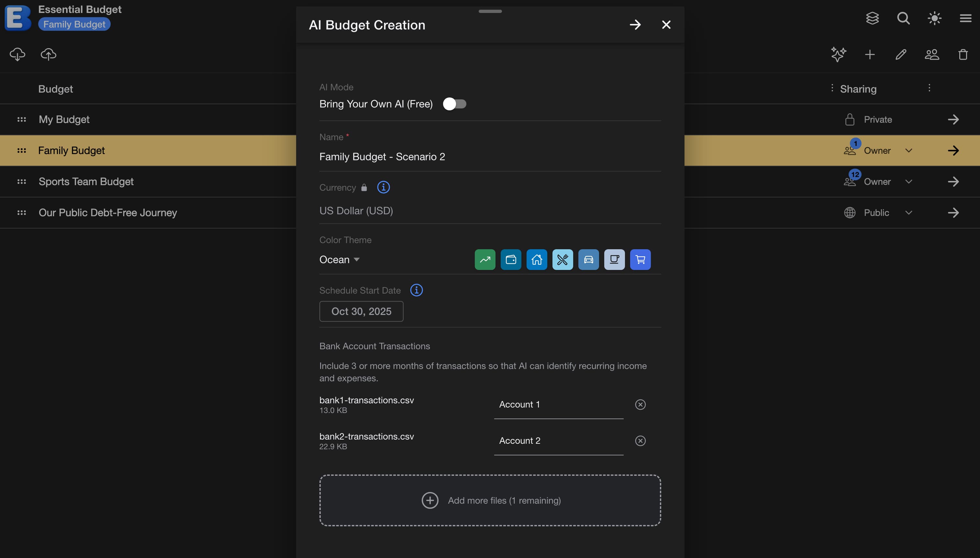Screen dimensions: 980x558
Task: Click Add more files in the dialog
Action: tap(490, 500)
